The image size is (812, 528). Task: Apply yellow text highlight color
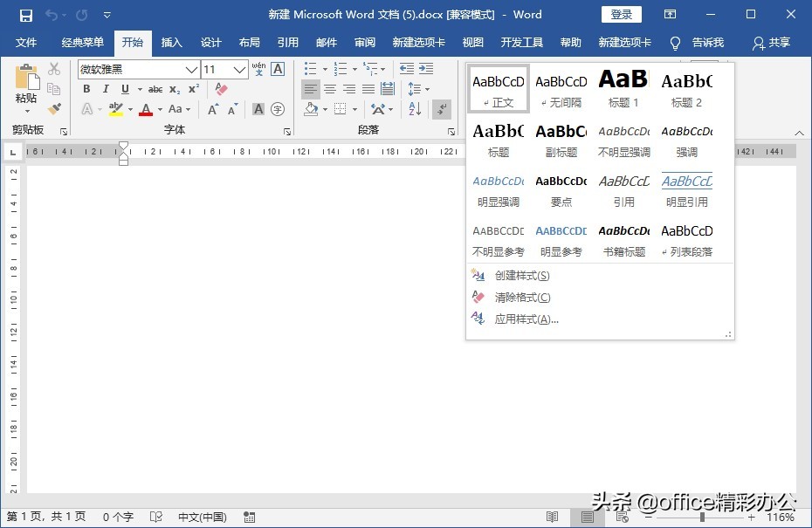(x=115, y=109)
